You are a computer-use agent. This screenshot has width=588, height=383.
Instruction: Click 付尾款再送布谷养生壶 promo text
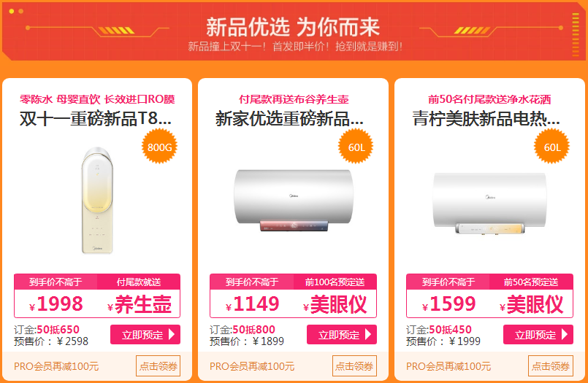tap(294, 99)
